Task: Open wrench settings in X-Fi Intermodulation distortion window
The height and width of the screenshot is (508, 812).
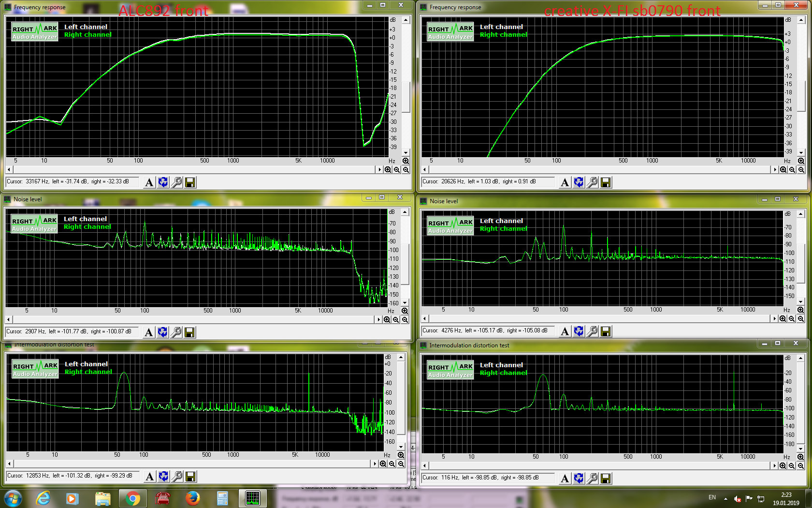Action: [x=592, y=478]
